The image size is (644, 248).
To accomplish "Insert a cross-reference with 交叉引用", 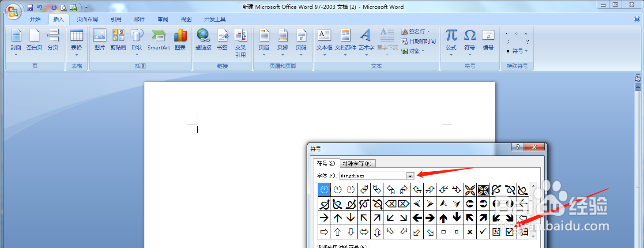I will [241, 43].
